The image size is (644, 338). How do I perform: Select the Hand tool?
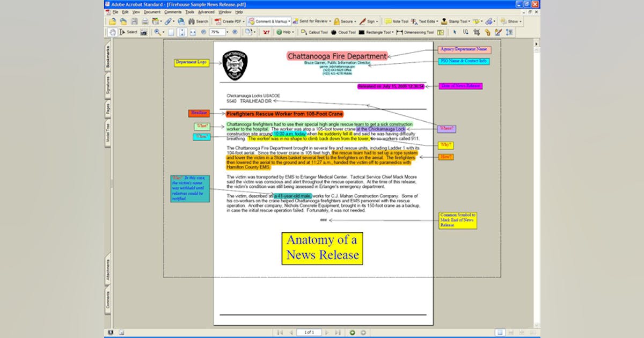point(112,32)
